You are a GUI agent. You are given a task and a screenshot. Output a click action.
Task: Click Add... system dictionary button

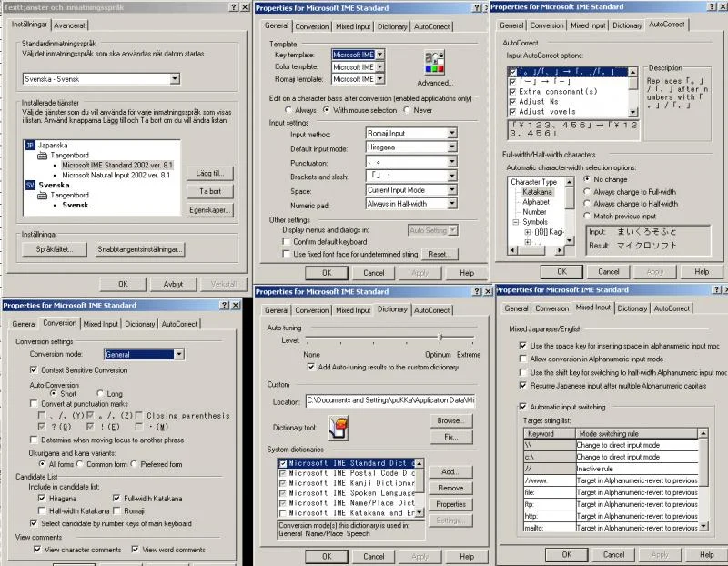click(x=450, y=471)
